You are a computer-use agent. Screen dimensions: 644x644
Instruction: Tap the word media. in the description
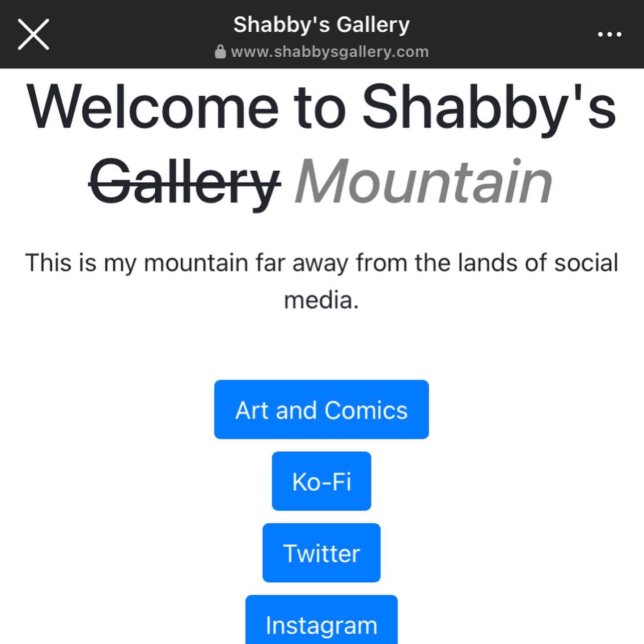(x=321, y=300)
